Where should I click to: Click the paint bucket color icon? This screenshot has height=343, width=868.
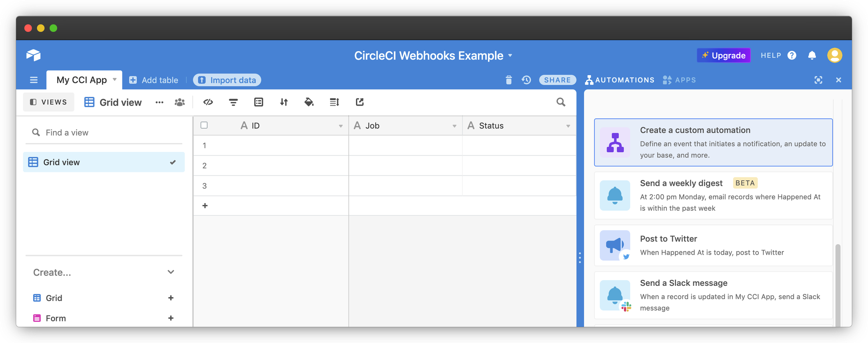pyautogui.click(x=309, y=102)
